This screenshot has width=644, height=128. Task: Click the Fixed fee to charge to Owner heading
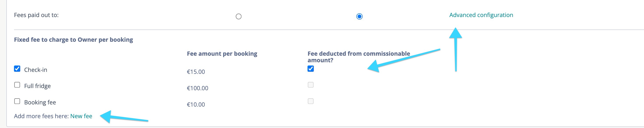[74, 40]
